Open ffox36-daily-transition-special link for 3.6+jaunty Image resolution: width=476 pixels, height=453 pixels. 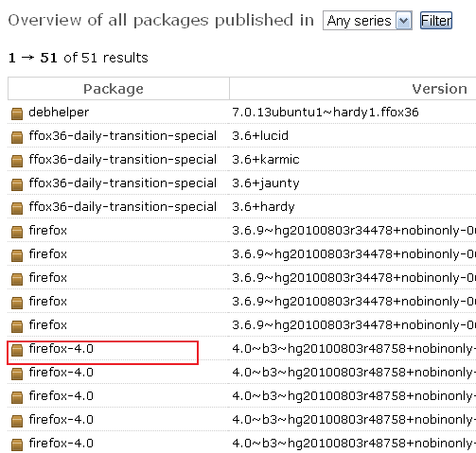tap(123, 183)
